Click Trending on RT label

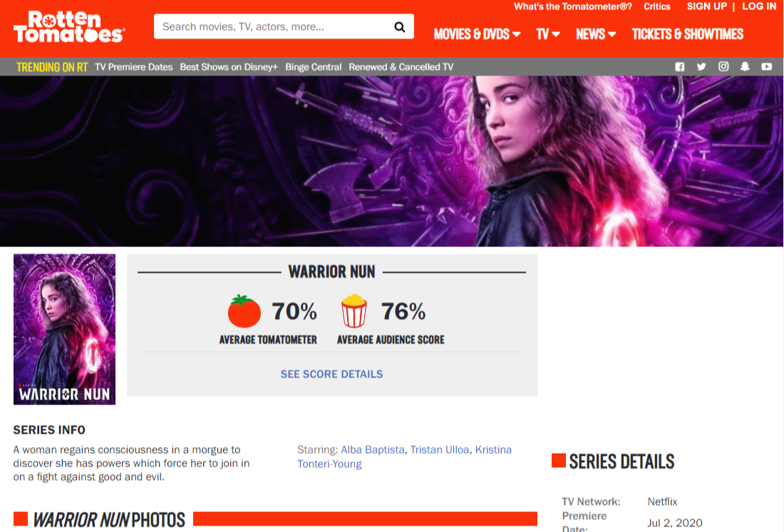tap(52, 67)
